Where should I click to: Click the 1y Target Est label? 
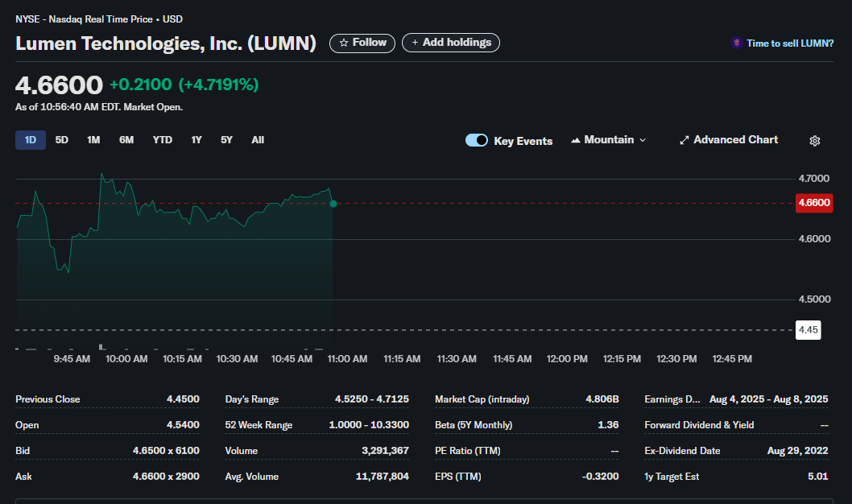[672, 477]
